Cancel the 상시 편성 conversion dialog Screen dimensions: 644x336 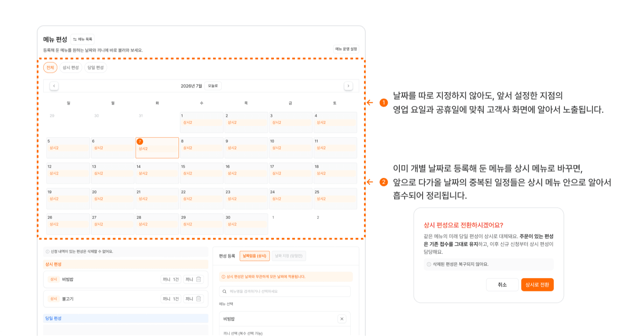[x=502, y=285]
